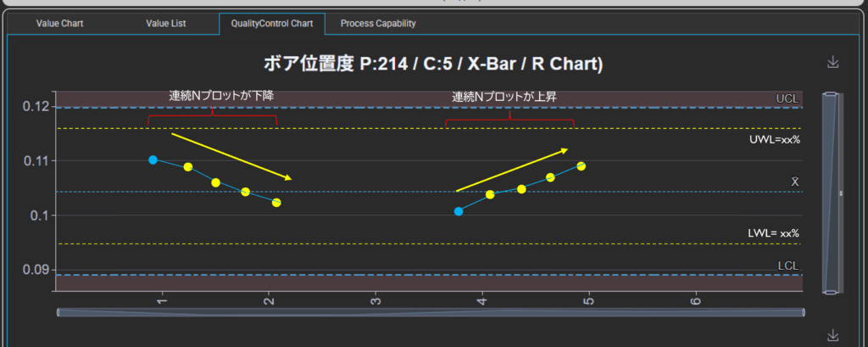
Task: Click the blue data point in the descending series
Action: click(153, 160)
